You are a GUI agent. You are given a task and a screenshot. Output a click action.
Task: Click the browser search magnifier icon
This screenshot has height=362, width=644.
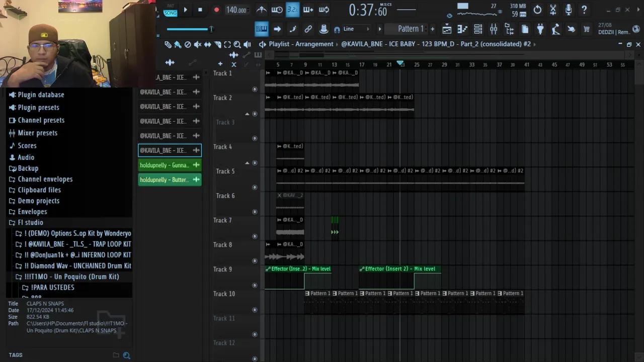point(126,355)
